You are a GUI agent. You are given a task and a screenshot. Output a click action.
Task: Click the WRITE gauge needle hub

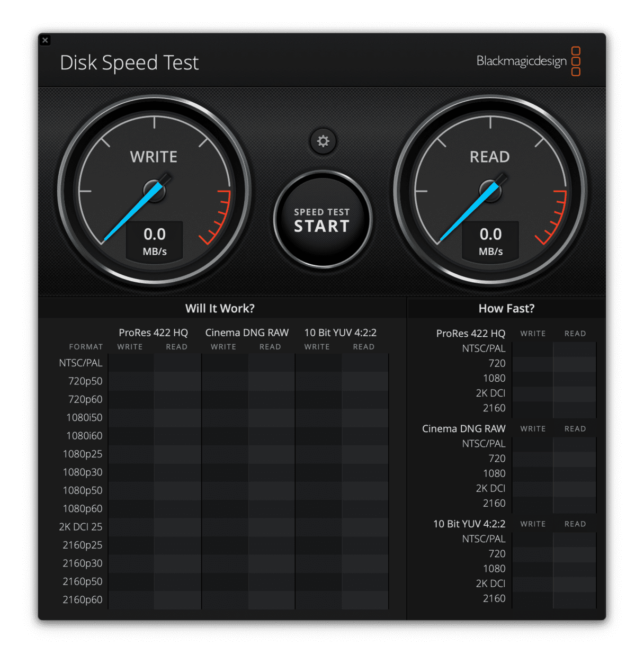(x=155, y=191)
